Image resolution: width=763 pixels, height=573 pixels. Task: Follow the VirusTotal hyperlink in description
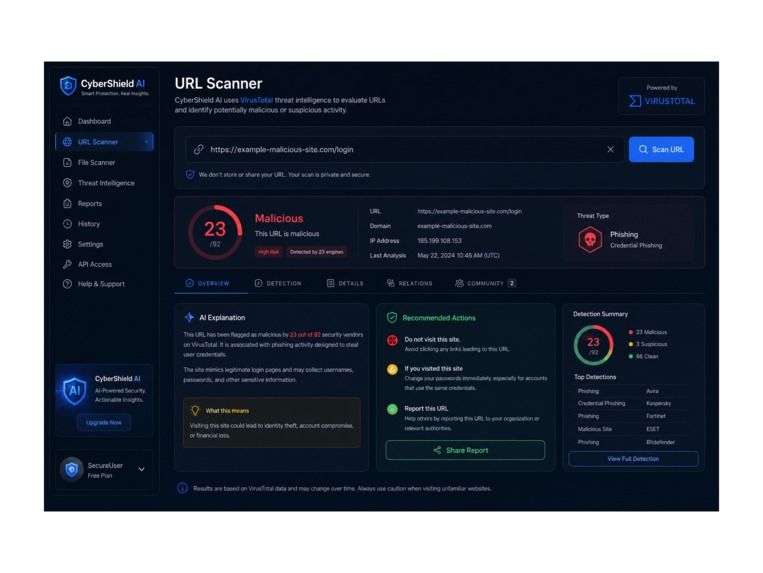click(256, 100)
